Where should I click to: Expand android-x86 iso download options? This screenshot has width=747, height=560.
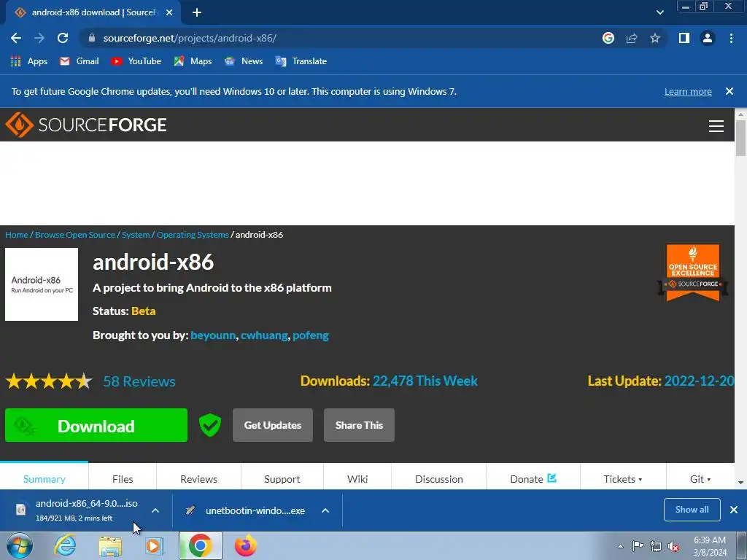click(x=155, y=510)
